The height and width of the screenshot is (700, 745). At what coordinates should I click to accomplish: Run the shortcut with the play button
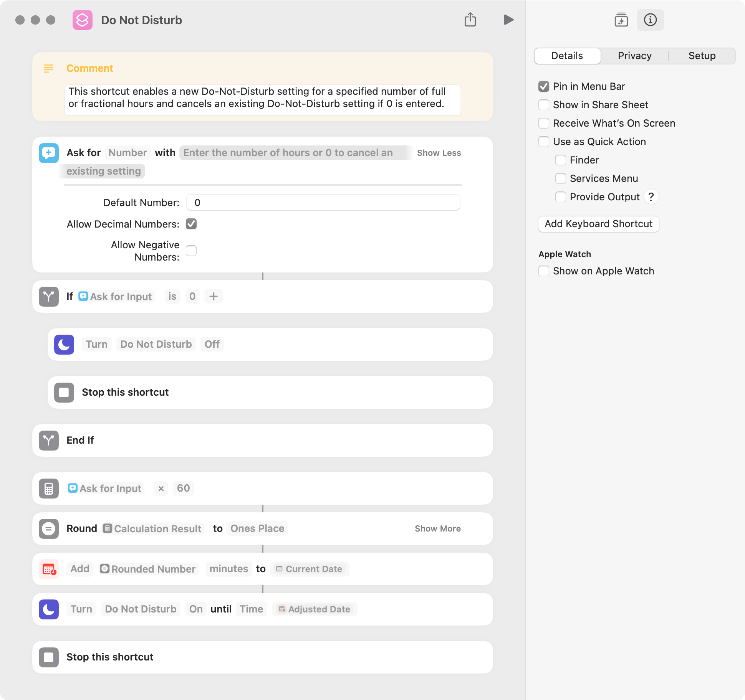click(508, 20)
